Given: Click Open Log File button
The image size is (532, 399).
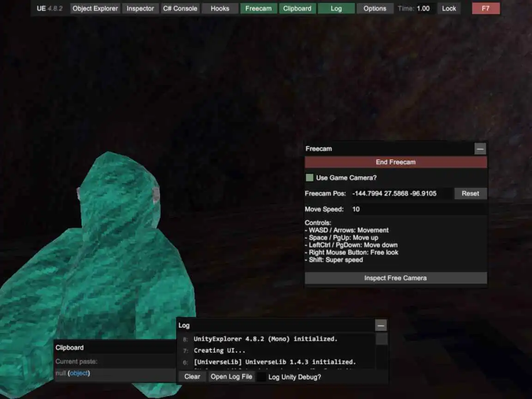Looking at the screenshot, I should pos(231,377).
